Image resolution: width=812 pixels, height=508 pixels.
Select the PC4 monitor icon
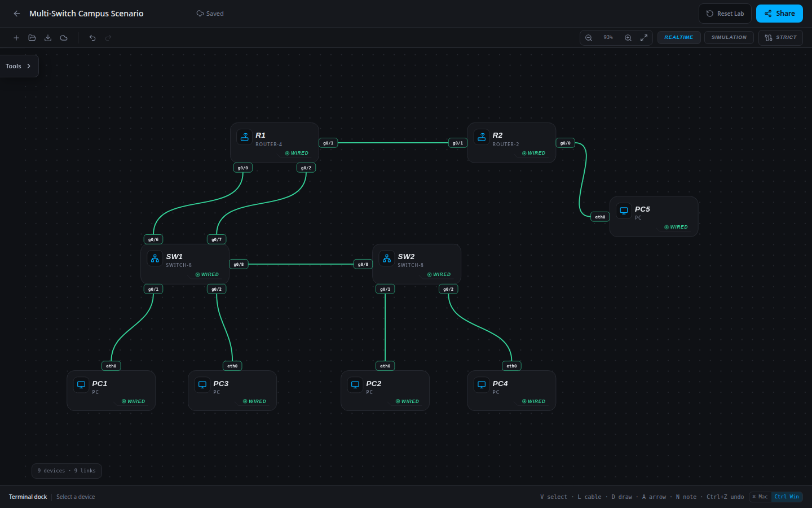482,385
